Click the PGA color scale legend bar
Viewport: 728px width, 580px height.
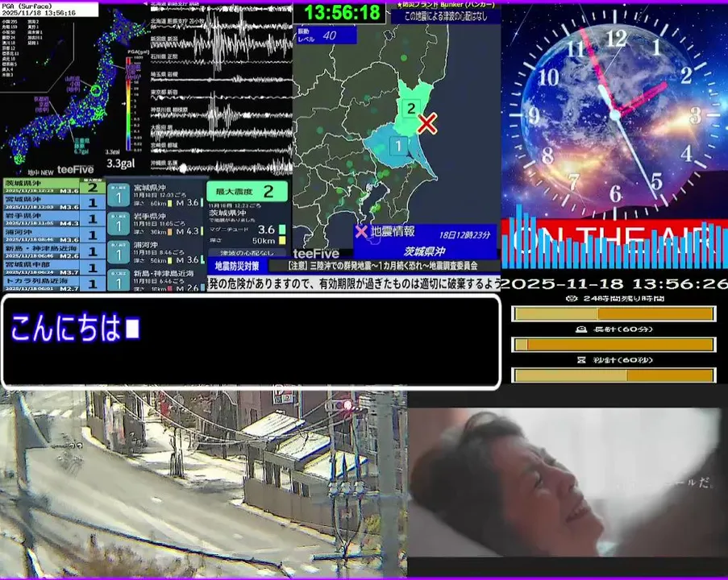click(x=129, y=103)
